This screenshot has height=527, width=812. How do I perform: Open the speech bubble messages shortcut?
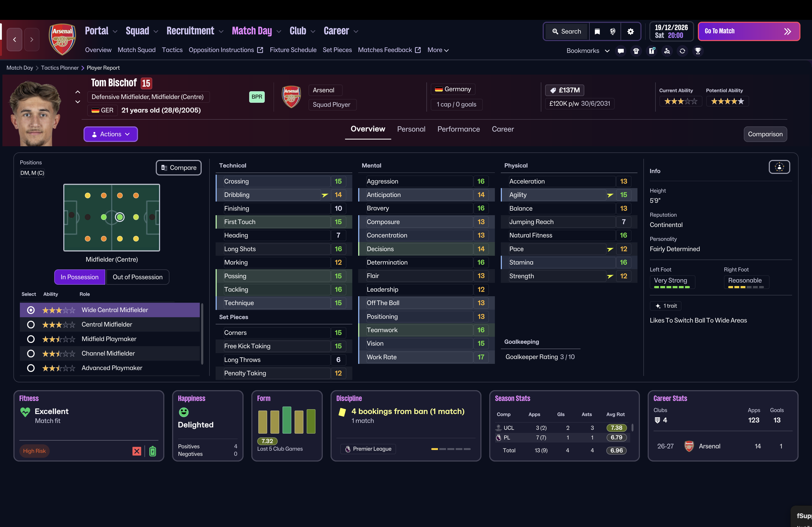[x=621, y=51]
